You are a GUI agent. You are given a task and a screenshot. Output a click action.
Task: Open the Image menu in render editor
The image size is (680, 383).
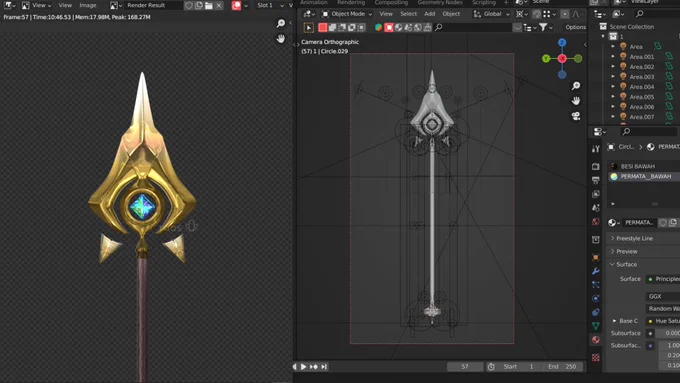pyautogui.click(x=88, y=5)
